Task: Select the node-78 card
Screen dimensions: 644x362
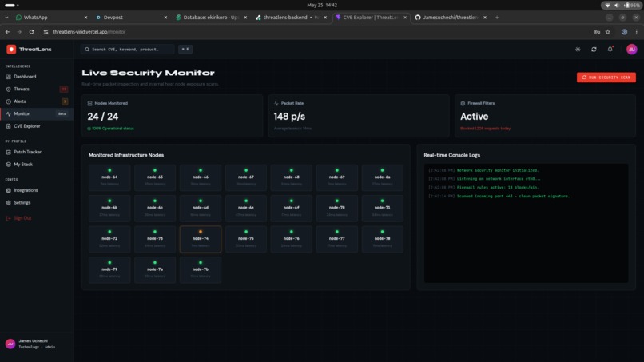Action: [x=383, y=239]
